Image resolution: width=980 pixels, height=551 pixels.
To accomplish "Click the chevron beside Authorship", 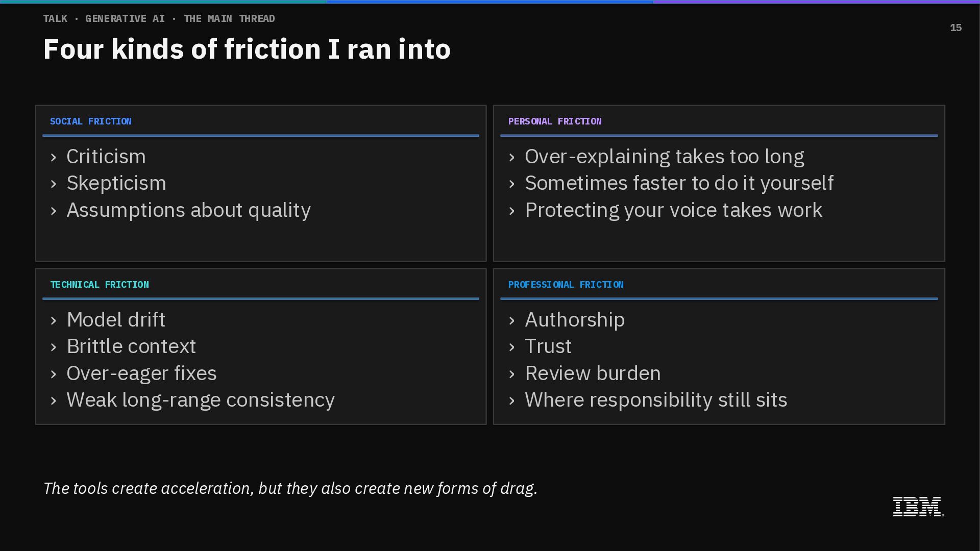I will (512, 320).
